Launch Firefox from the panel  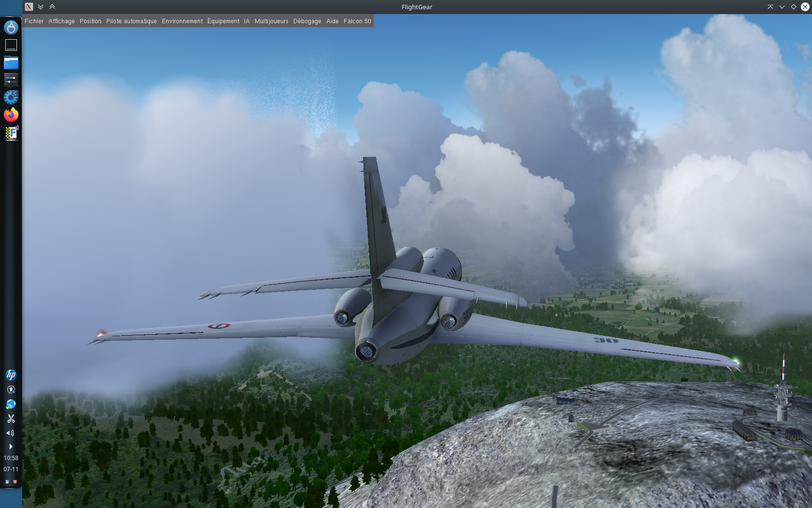coord(11,115)
